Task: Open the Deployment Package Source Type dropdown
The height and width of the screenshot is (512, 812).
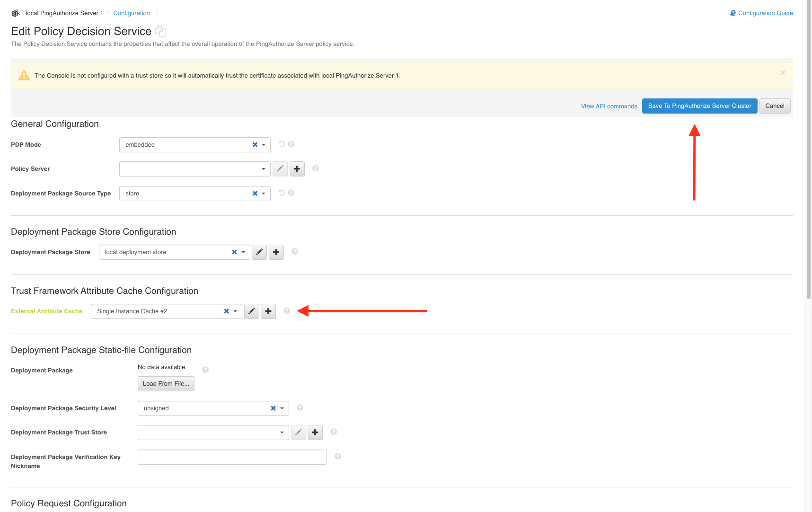Action: coord(264,194)
